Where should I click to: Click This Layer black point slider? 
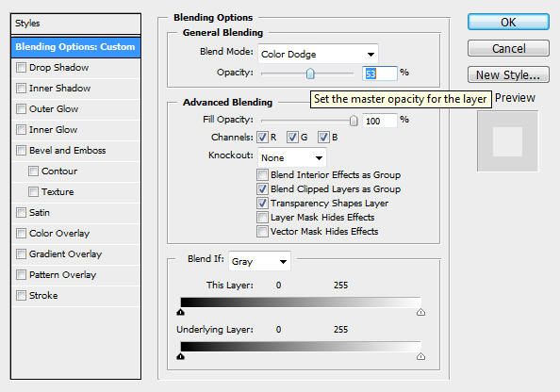coord(181,313)
